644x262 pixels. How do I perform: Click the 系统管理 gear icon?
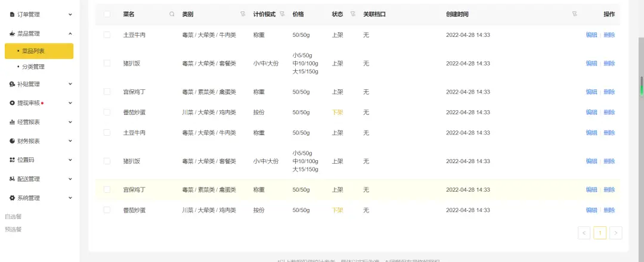[x=12, y=198]
